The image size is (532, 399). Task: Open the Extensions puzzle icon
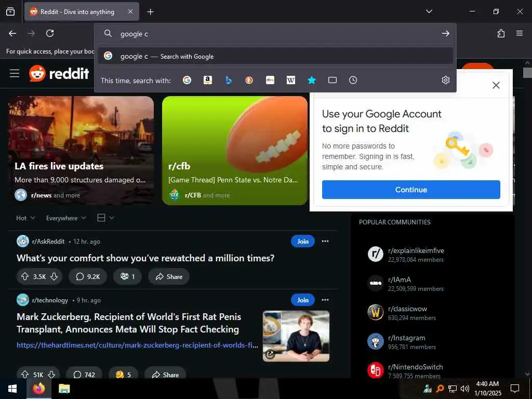[501, 33]
